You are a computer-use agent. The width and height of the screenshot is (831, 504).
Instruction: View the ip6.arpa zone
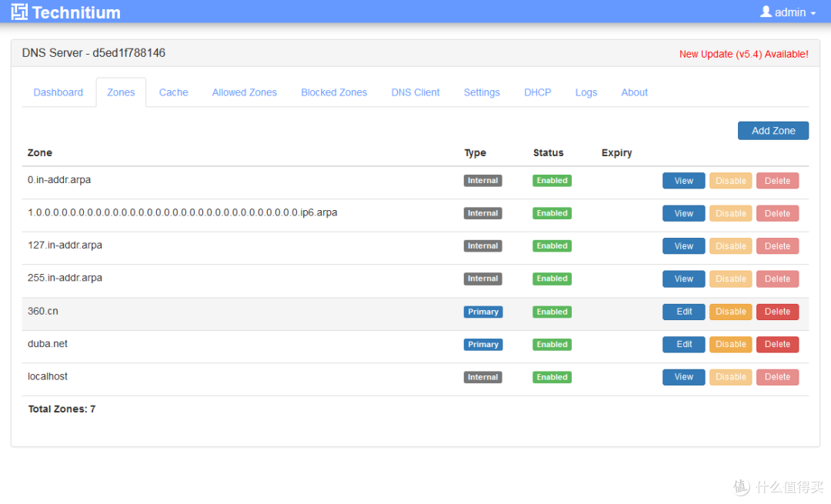[684, 214]
